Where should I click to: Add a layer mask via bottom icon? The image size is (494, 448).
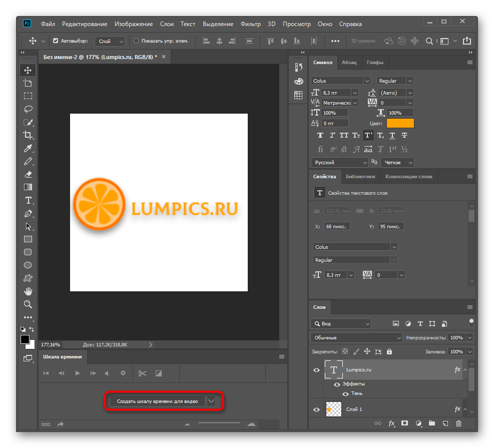coord(405,423)
